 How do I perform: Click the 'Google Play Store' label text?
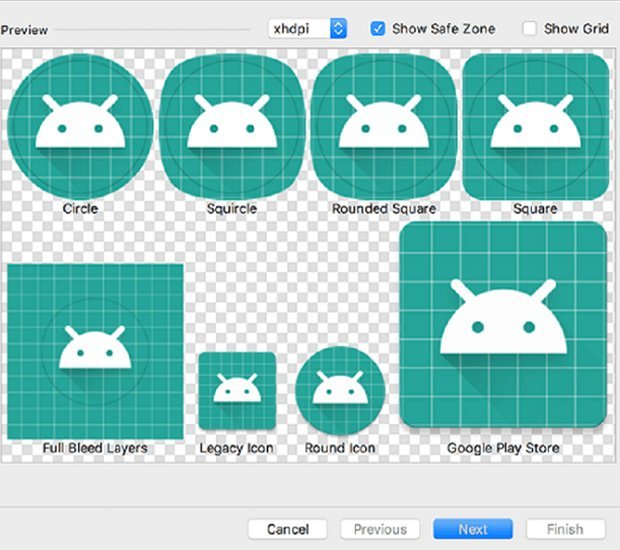[x=503, y=448]
